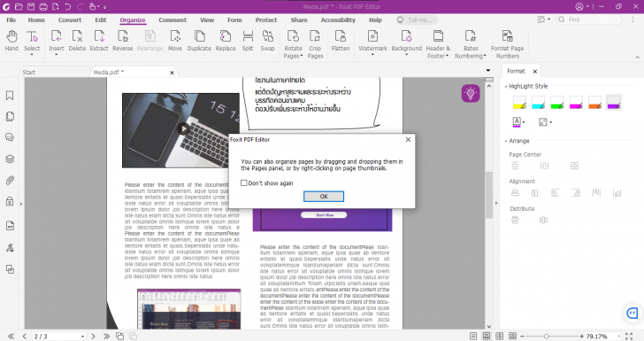Click the Tell me search field
This screenshot has height=341, width=644.
click(x=417, y=19)
